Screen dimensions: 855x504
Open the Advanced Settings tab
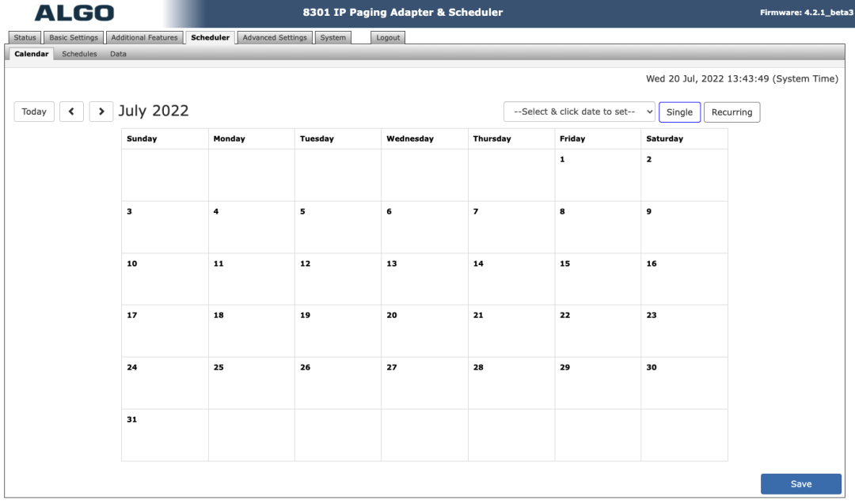(275, 38)
